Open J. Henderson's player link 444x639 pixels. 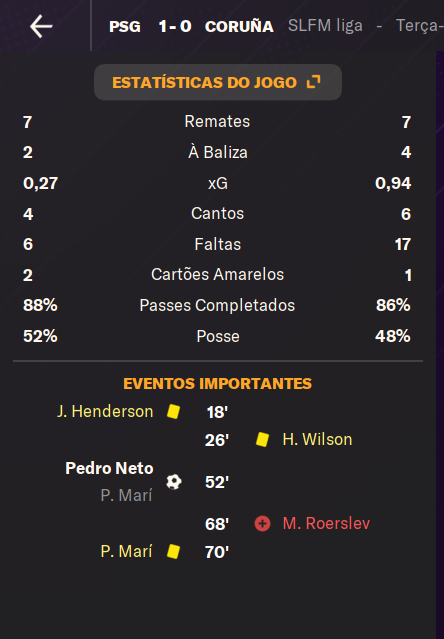105,412
